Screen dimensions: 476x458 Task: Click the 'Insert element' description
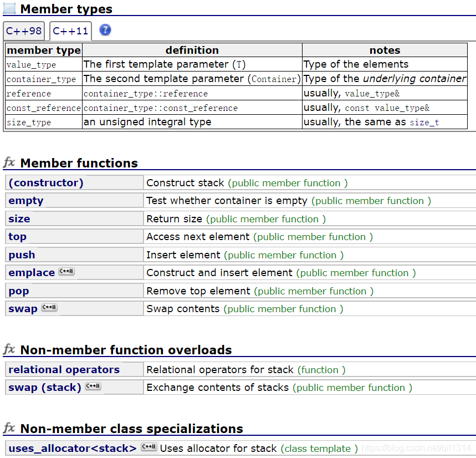click(183, 255)
